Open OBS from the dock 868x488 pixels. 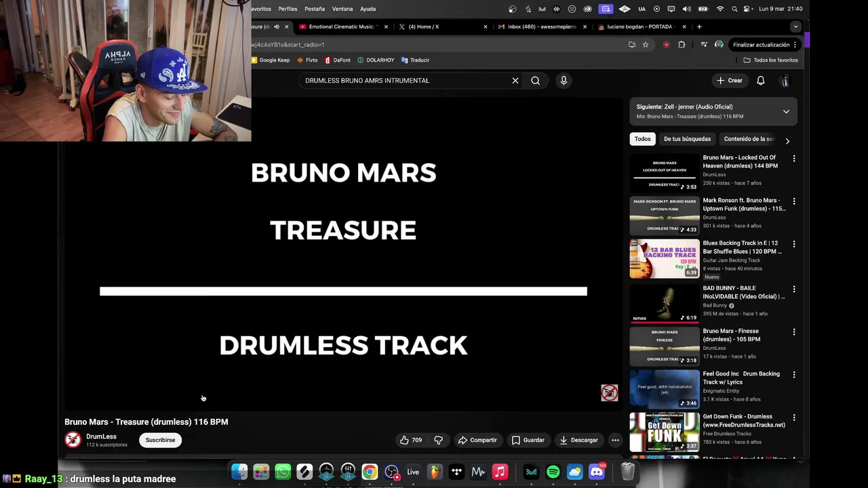[391, 472]
